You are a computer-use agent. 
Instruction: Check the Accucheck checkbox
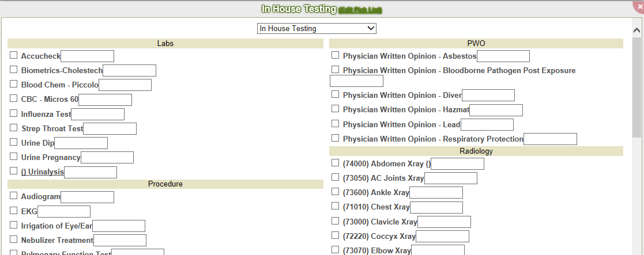tap(14, 55)
